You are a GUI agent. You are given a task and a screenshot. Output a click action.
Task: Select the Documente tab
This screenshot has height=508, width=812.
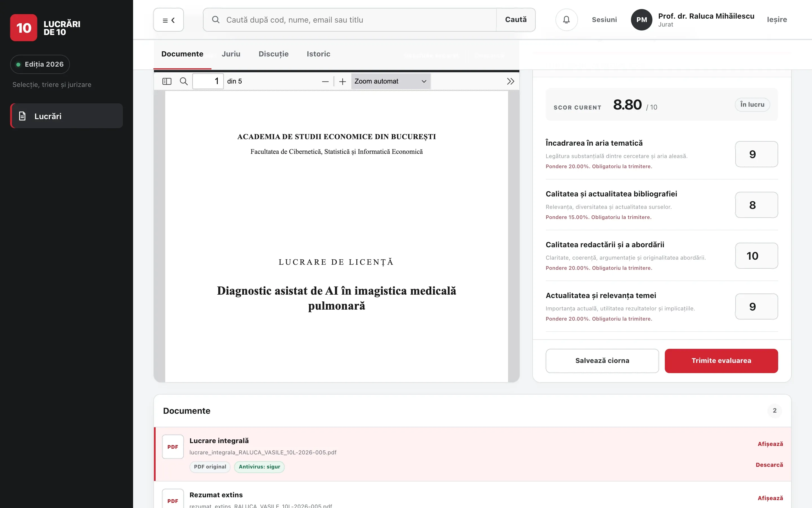point(182,54)
